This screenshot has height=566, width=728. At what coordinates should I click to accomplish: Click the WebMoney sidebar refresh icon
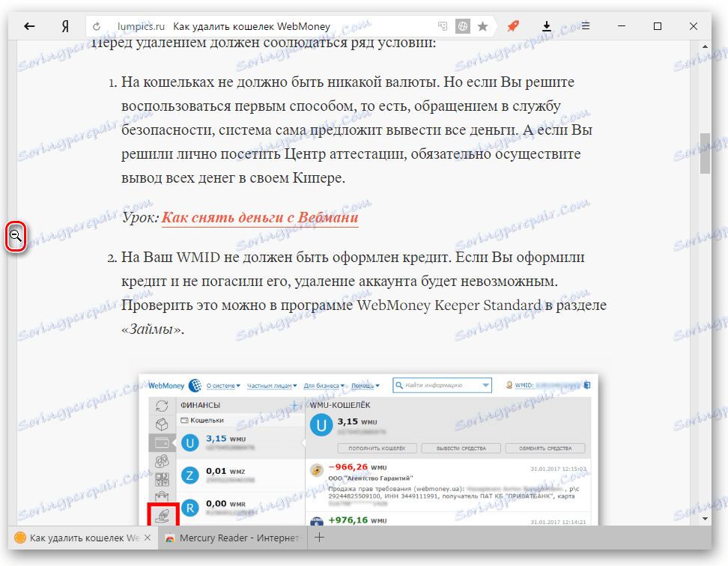[162, 406]
